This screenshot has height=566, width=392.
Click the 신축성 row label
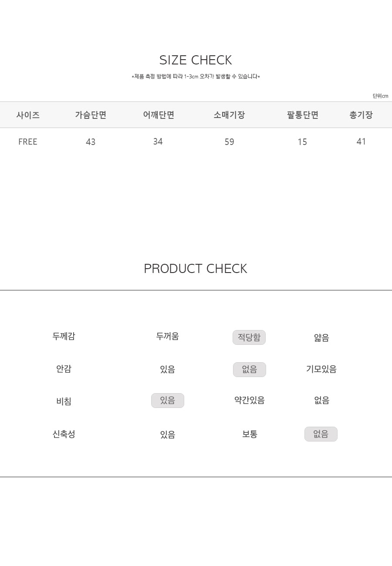click(x=64, y=434)
